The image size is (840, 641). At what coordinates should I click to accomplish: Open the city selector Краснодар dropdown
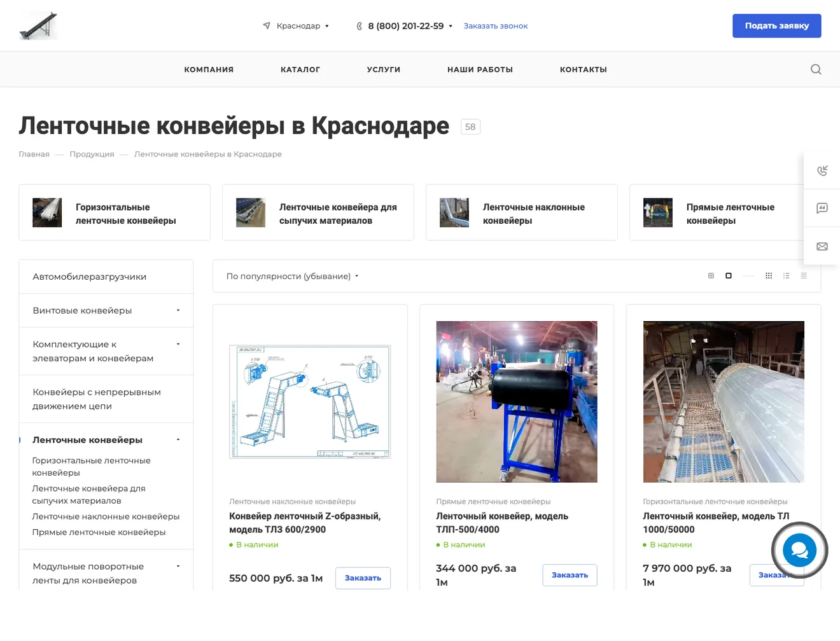(x=302, y=26)
